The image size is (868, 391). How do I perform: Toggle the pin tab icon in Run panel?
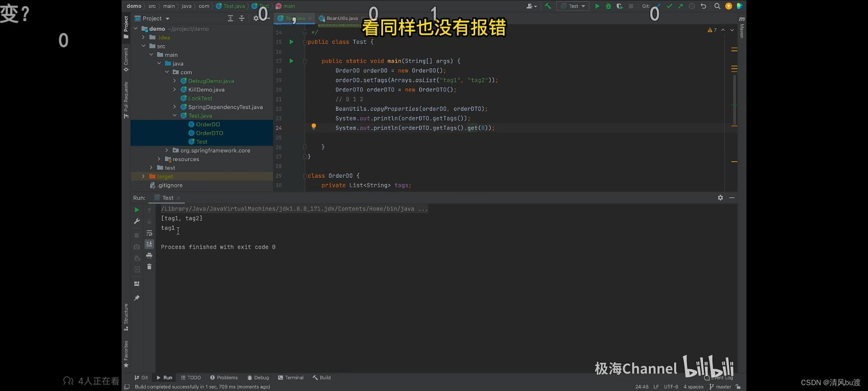pyautogui.click(x=137, y=298)
